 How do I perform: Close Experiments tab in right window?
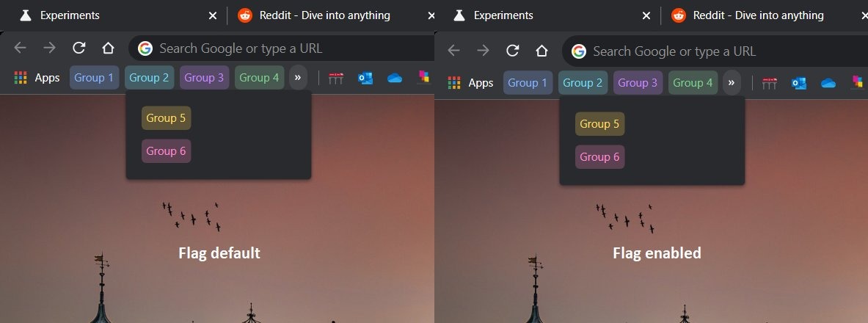pyautogui.click(x=646, y=16)
